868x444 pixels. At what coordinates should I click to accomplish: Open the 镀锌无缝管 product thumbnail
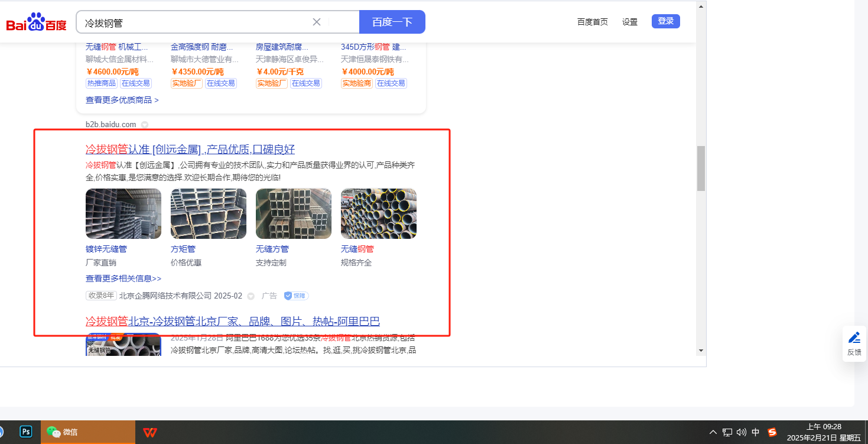click(x=123, y=213)
